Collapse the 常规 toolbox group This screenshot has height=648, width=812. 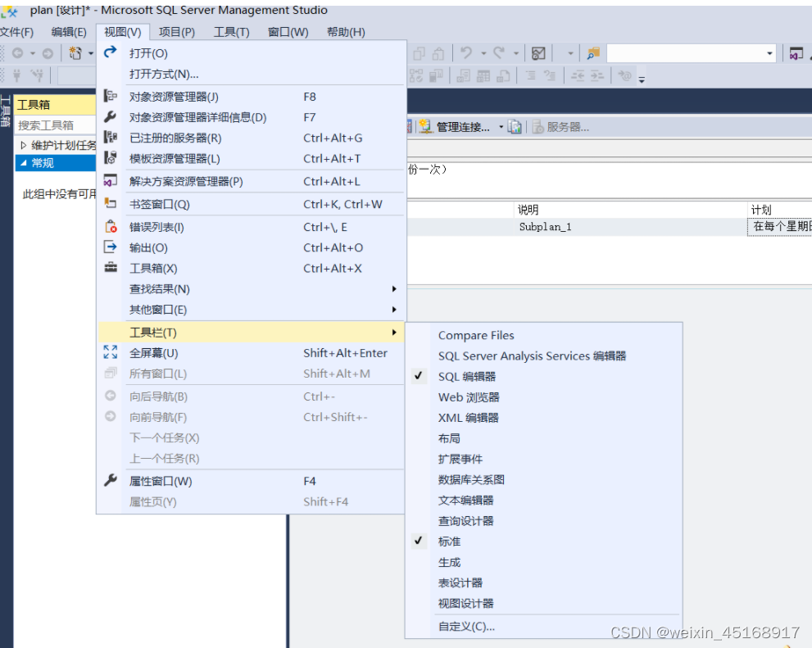coord(23,163)
